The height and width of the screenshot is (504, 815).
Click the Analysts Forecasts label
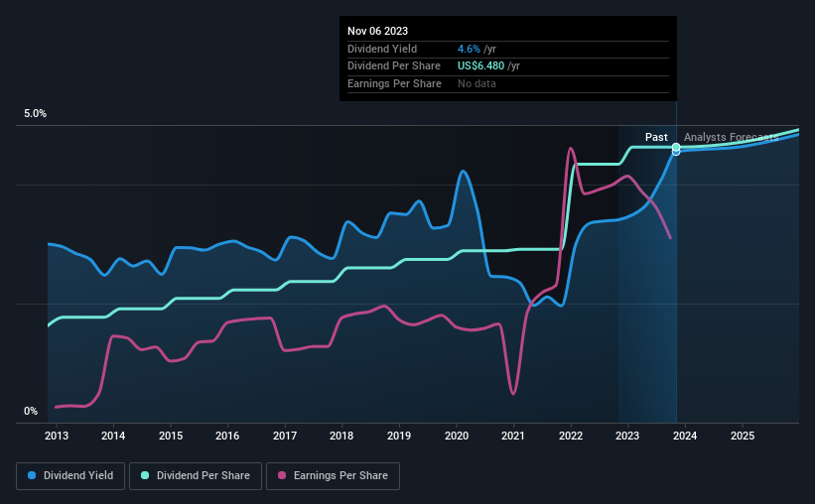pyautogui.click(x=732, y=137)
